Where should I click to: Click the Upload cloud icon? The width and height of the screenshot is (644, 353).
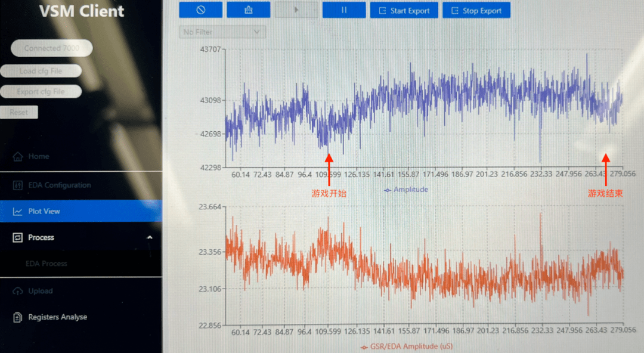[x=17, y=291]
